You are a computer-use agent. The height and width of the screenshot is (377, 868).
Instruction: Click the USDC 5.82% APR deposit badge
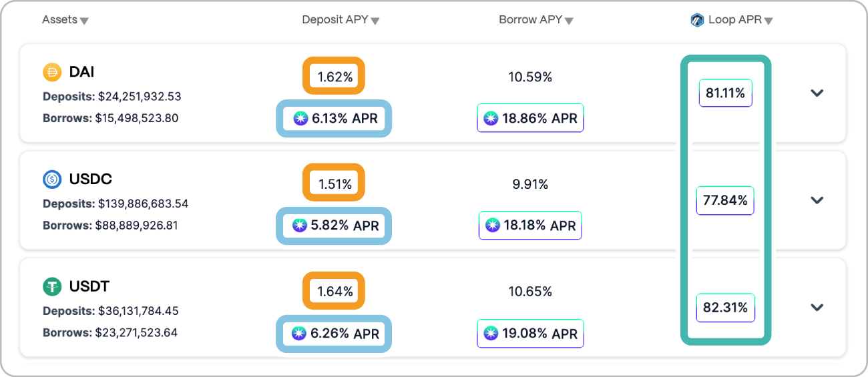point(334,226)
